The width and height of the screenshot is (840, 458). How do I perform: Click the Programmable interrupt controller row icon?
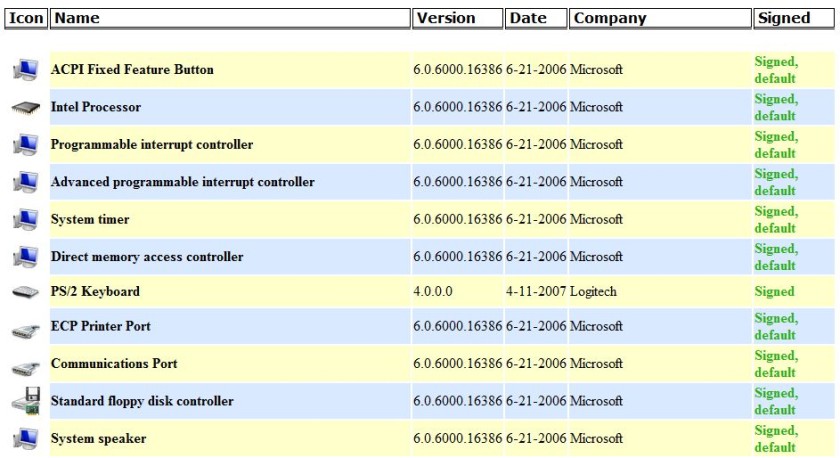[25, 145]
